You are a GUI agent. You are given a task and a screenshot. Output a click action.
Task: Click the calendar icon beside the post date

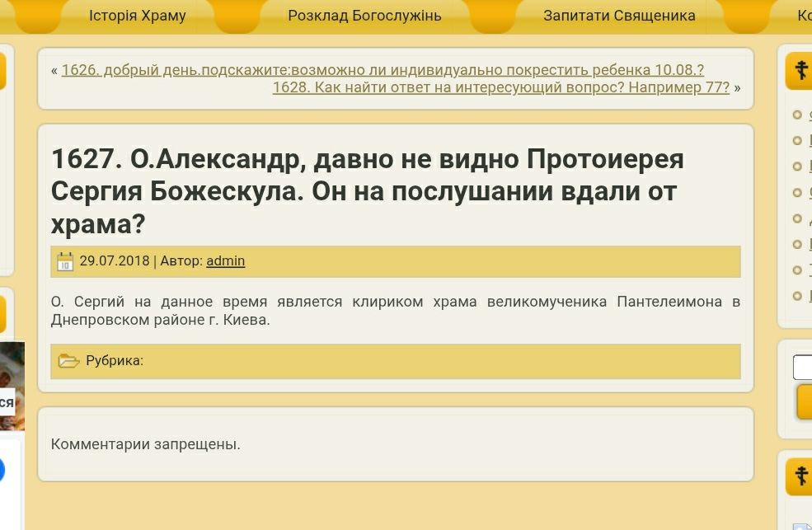click(x=65, y=262)
